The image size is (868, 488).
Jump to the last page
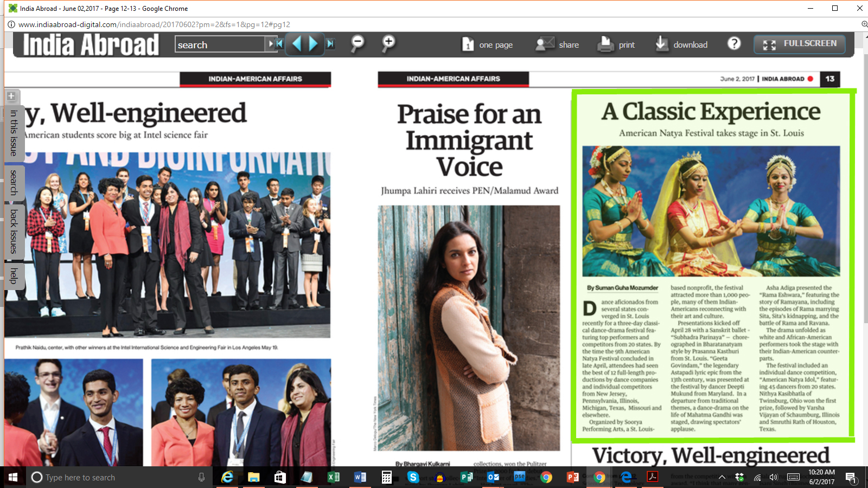(x=330, y=43)
